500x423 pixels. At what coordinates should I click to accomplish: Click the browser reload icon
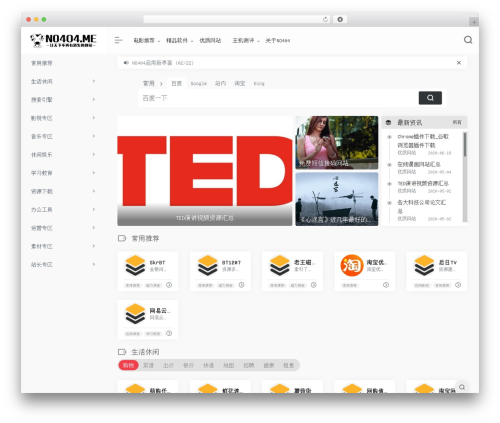click(x=325, y=20)
